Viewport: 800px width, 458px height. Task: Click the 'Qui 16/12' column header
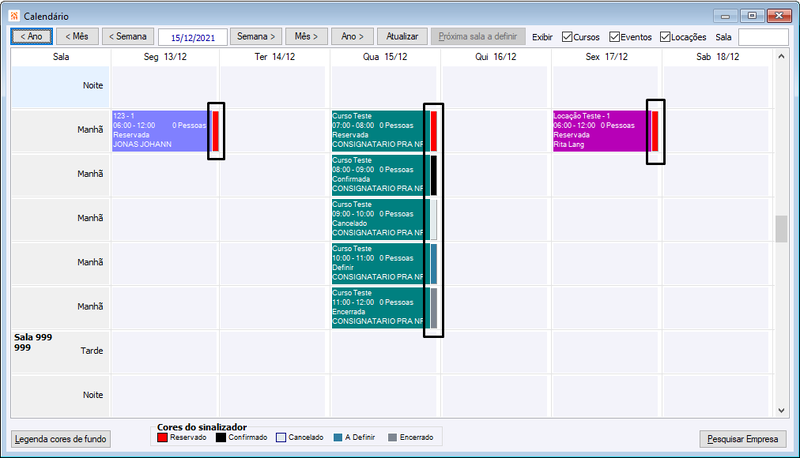coord(496,57)
